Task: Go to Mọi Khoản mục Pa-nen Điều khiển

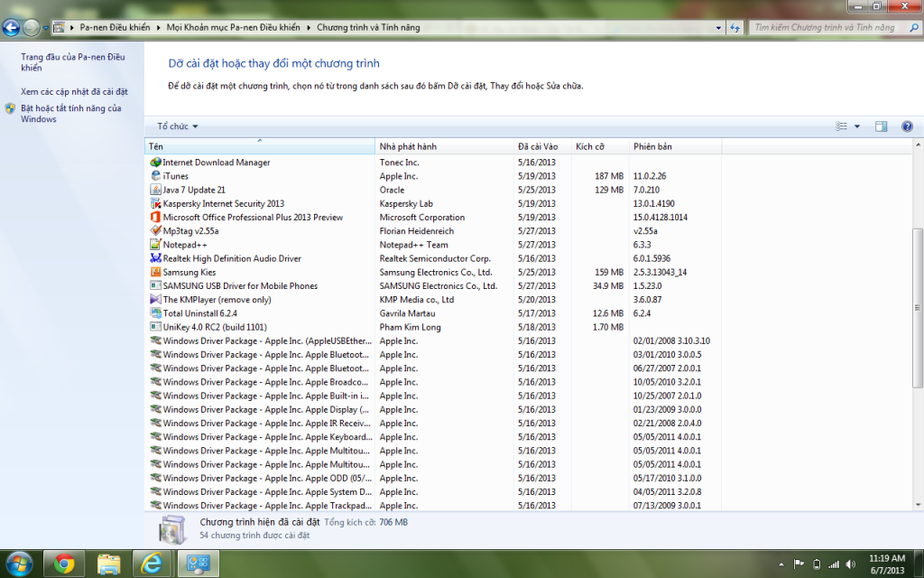Action: [234, 27]
